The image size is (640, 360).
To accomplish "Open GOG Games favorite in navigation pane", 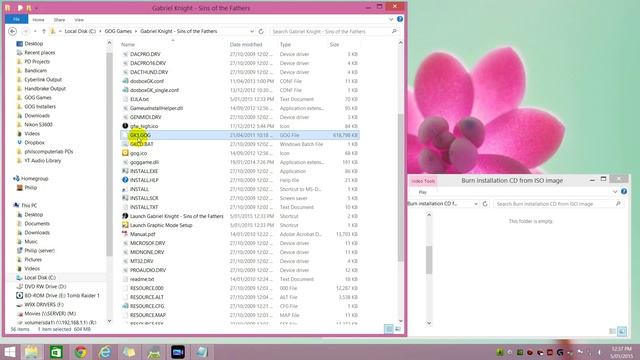I will tap(38, 98).
